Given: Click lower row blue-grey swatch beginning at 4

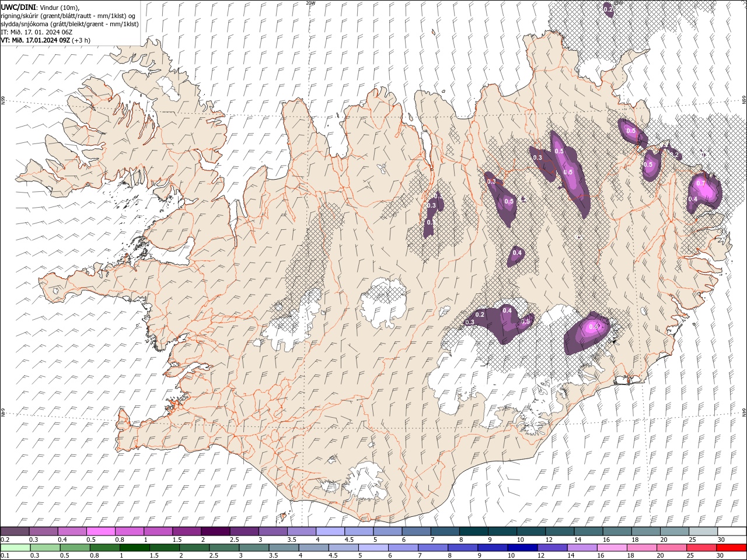Looking at the screenshot, I should (x=313, y=548).
